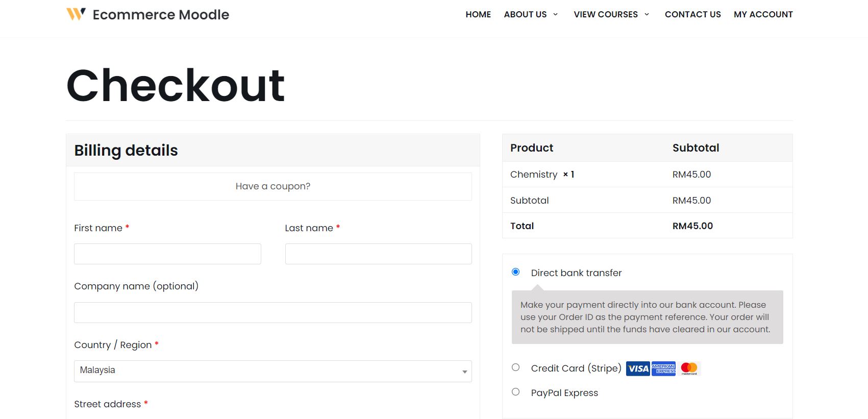Click the View Courses menu label
Viewport: 868px width, 419px height.
point(605,14)
